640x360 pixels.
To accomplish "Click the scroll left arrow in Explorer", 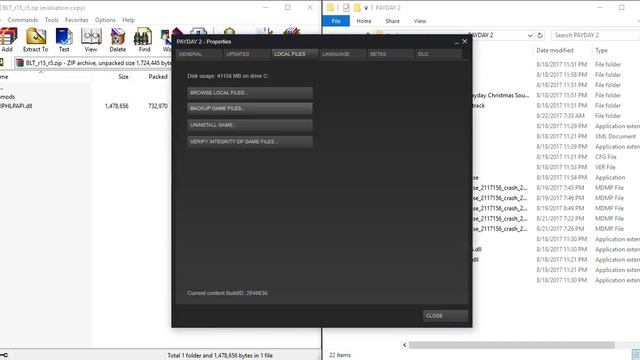I will (404, 345).
